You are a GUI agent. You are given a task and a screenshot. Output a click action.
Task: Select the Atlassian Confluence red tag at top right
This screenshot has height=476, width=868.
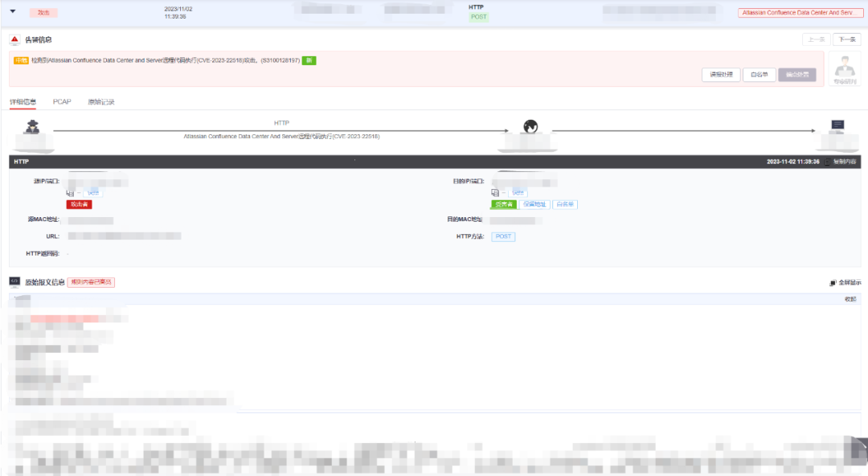click(800, 12)
